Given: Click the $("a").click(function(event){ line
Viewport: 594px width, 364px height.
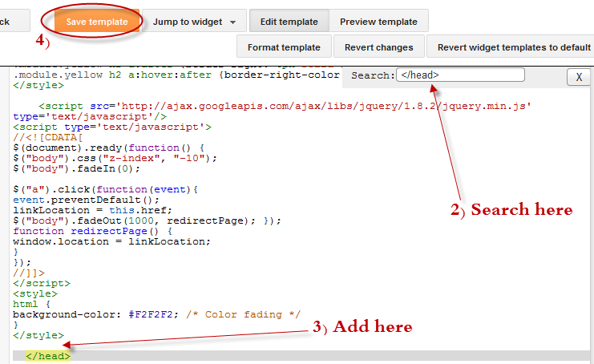Looking at the screenshot, I should tap(105, 189).
